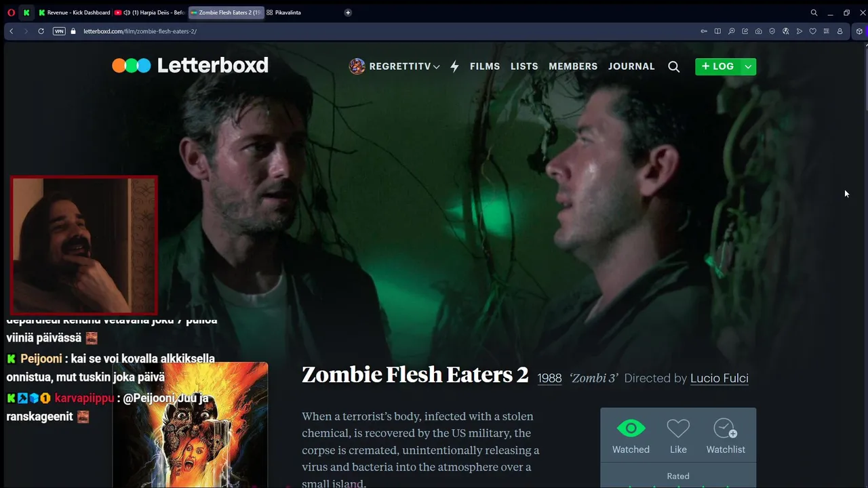Toggle the VPN badge in address bar
The height and width of the screenshot is (488, 868).
coord(59,31)
